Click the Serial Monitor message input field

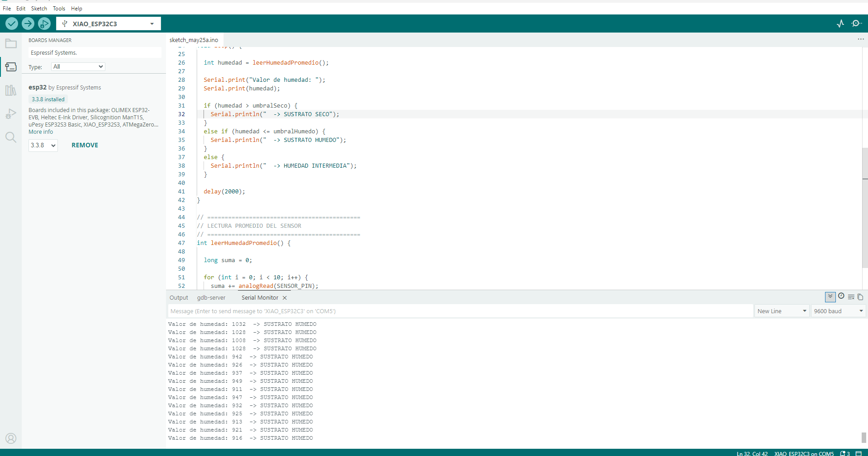tap(460, 311)
